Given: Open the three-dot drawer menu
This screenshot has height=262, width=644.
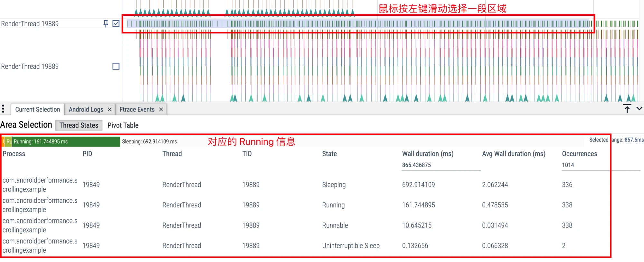Looking at the screenshot, I should [3, 109].
